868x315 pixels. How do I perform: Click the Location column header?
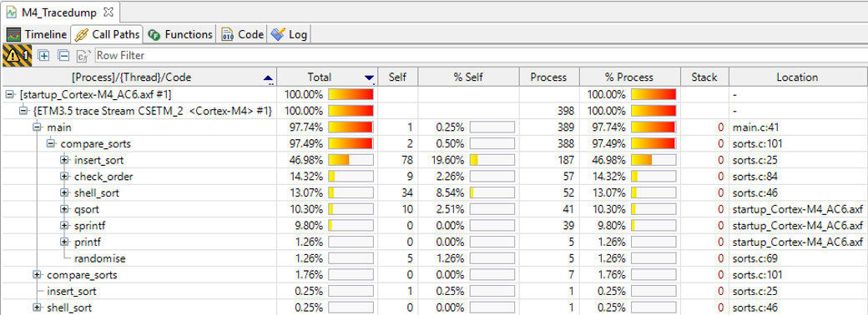point(798,77)
